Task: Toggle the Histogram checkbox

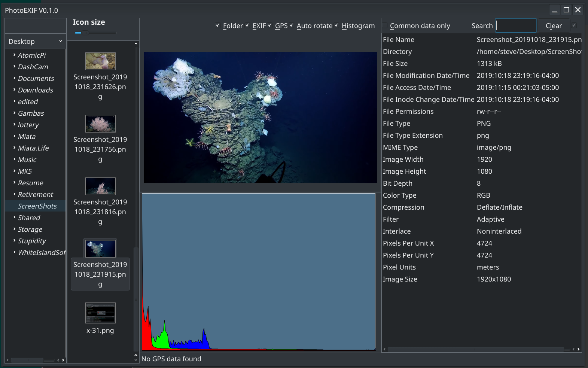Action: coord(336,25)
